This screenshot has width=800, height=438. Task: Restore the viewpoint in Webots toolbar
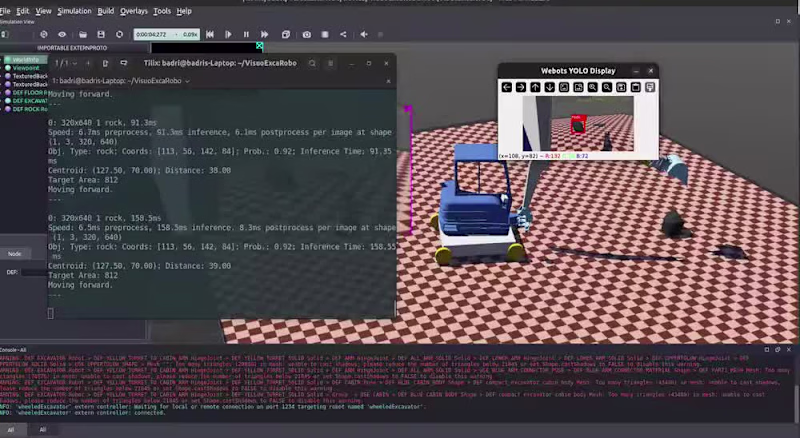(44, 34)
